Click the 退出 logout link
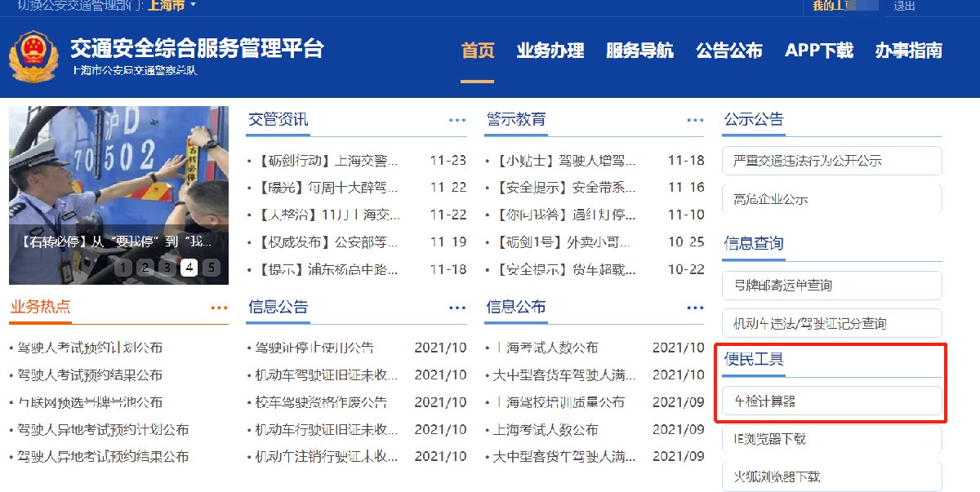The image size is (980, 492). (904, 6)
